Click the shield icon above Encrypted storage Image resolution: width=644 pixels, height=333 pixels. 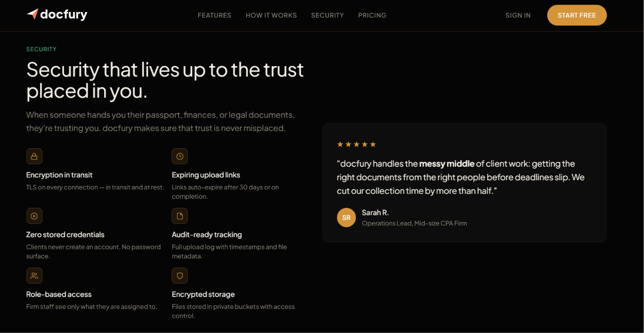pos(180,275)
